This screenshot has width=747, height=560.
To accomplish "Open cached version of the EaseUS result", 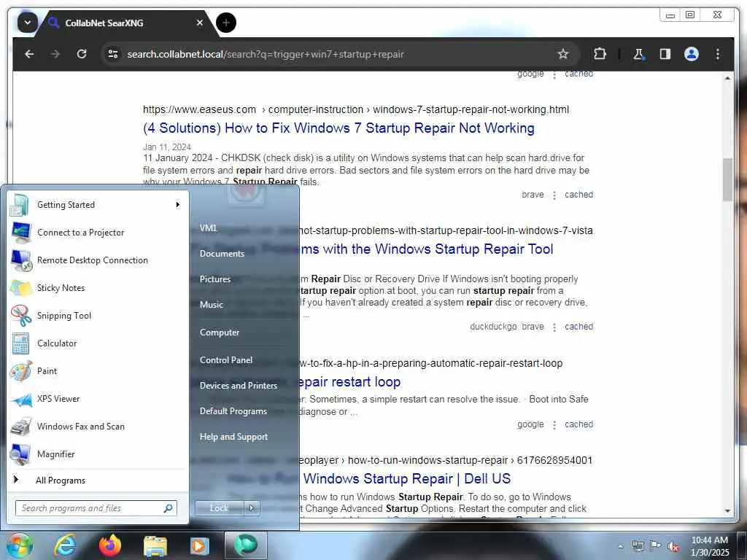I will (x=578, y=195).
